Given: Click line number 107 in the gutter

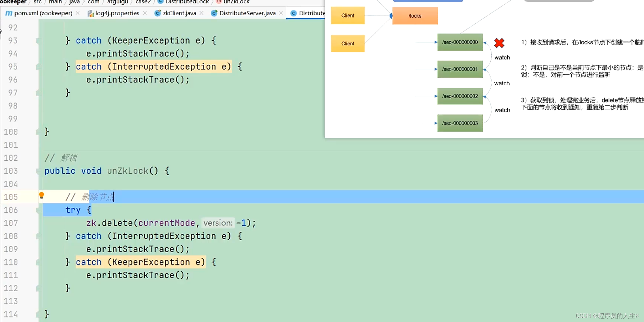Looking at the screenshot, I should pos(11,223).
